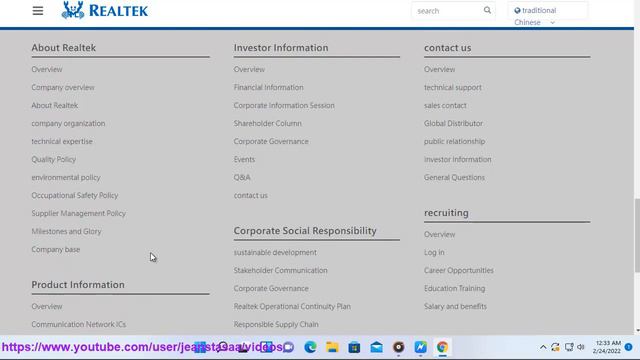View the Quality Policy page
This screenshot has height=360, width=640.
point(53,159)
